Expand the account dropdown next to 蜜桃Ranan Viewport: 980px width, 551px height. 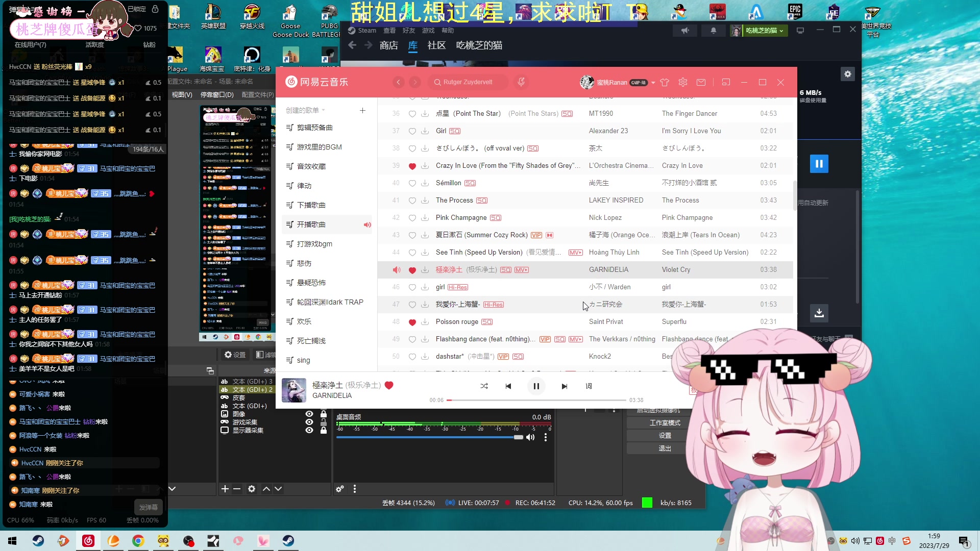(x=653, y=83)
